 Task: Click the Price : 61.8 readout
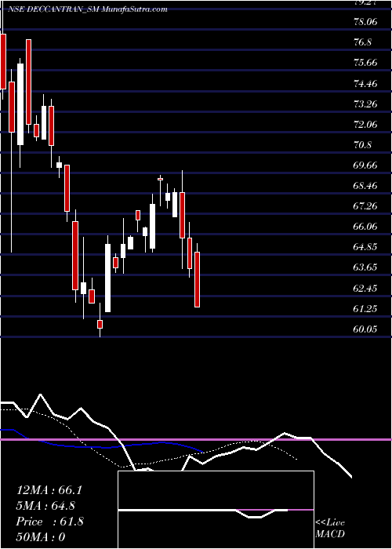click(x=49, y=522)
